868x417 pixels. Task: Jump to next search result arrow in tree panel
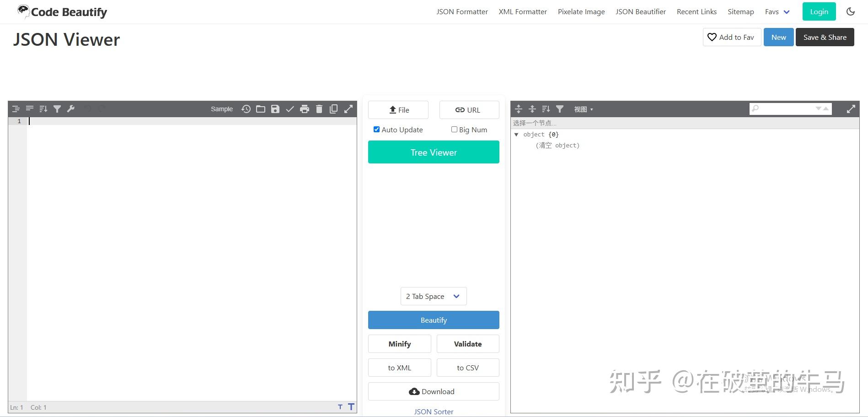pyautogui.click(x=819, y=108)
